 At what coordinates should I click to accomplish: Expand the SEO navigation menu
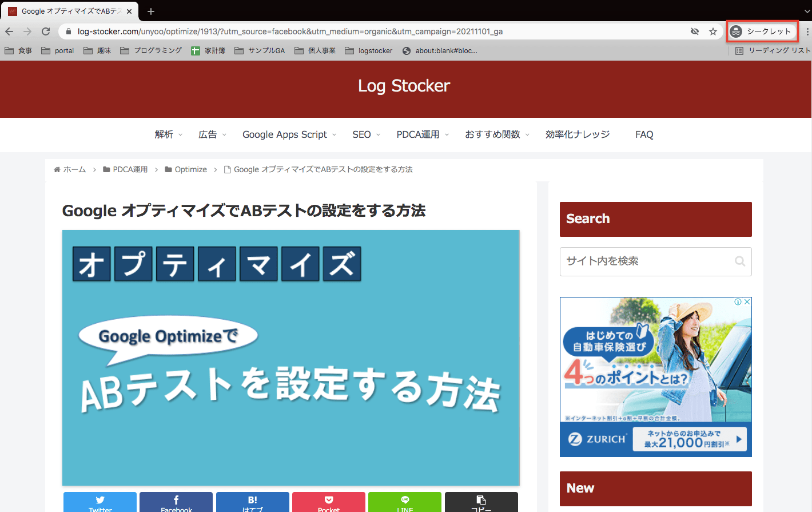[x=367, y=134]
